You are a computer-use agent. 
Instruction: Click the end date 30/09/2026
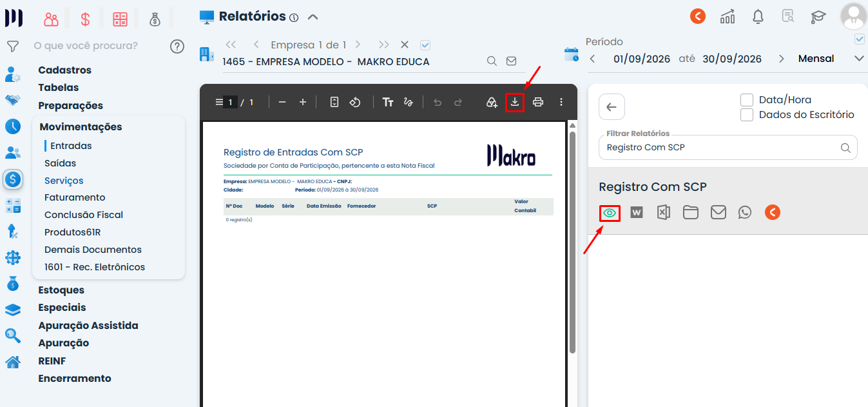pos(732,59)
